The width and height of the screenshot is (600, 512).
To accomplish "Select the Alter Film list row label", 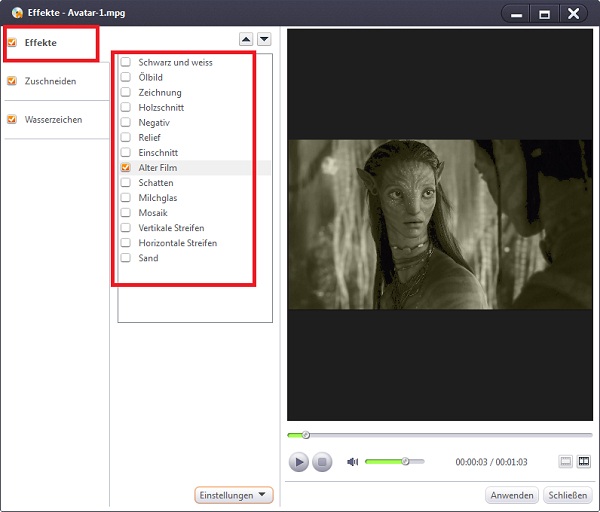I will pos(158,168).
